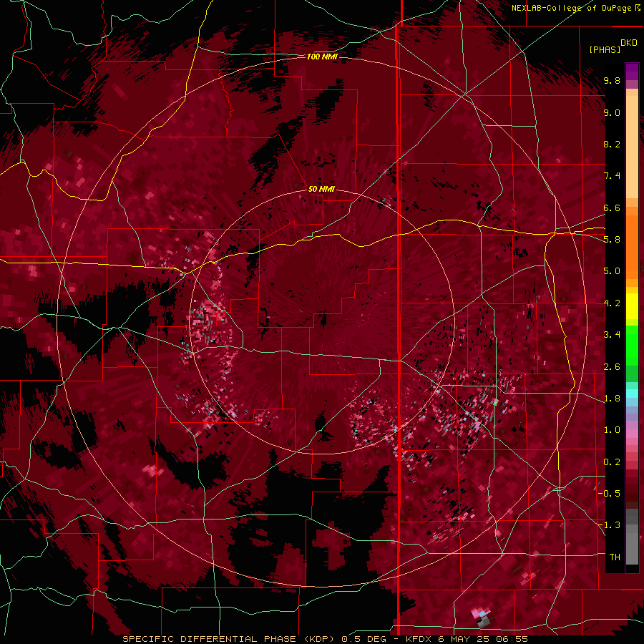Click the yellow segment of color bar
The width and height of the screenshot is (644, 644).
click(632, 306)
